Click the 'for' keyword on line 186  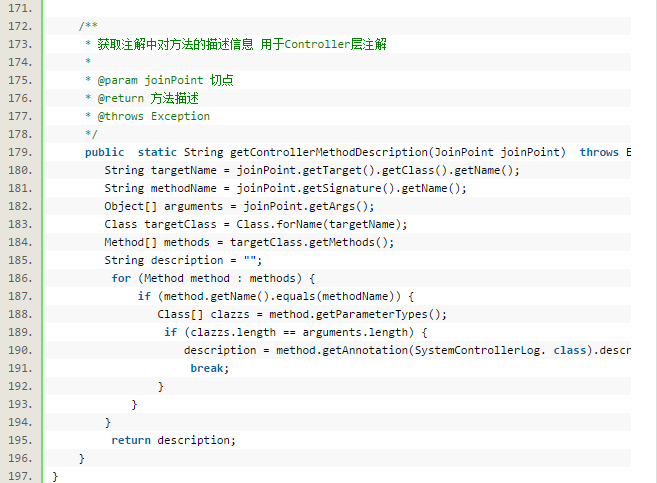121,279
